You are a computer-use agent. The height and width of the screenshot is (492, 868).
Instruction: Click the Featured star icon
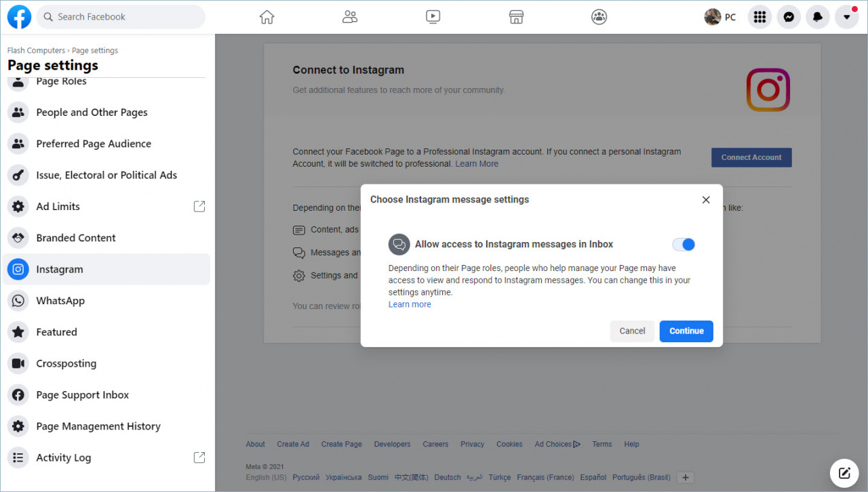pos(18,332)
